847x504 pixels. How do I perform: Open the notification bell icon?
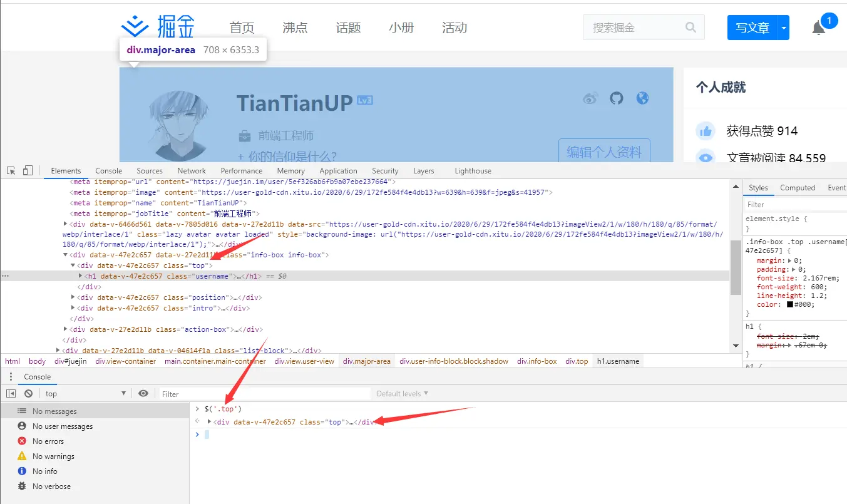819,28
